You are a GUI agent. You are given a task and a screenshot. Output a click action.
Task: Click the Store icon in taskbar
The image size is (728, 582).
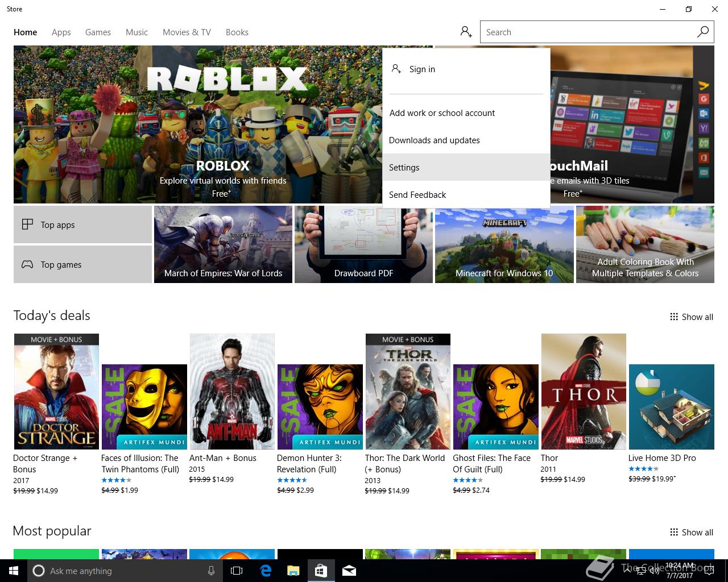(x=321, y=571)
